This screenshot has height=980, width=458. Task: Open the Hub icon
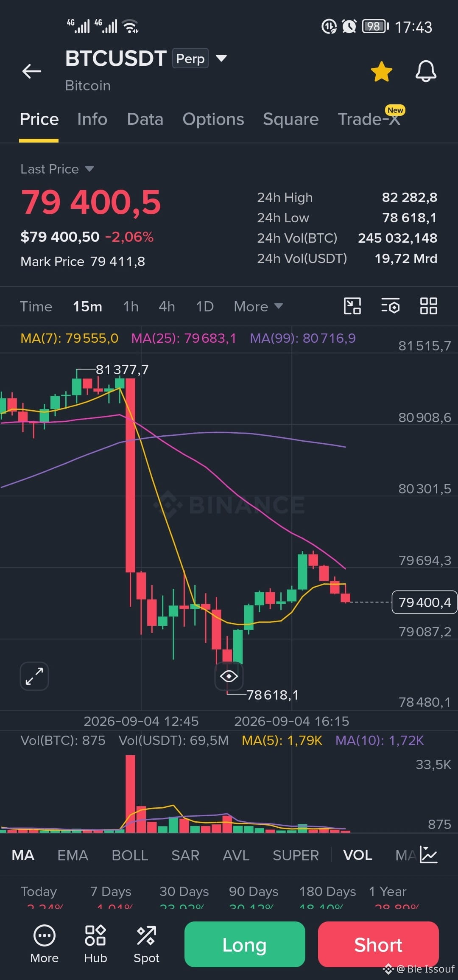pos(95,944)
